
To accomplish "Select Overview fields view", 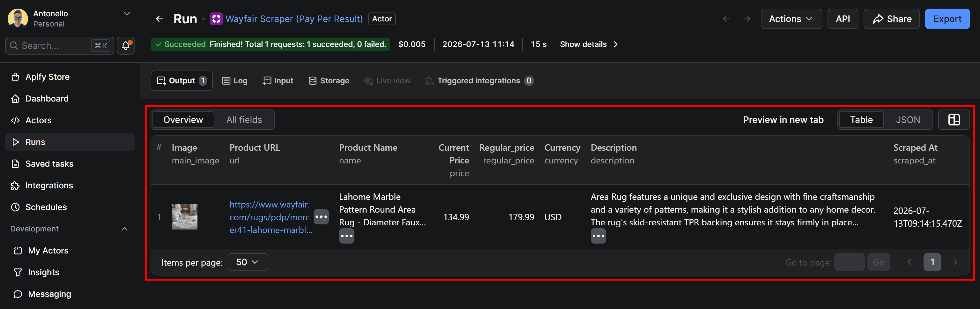I will click(183, 120).
